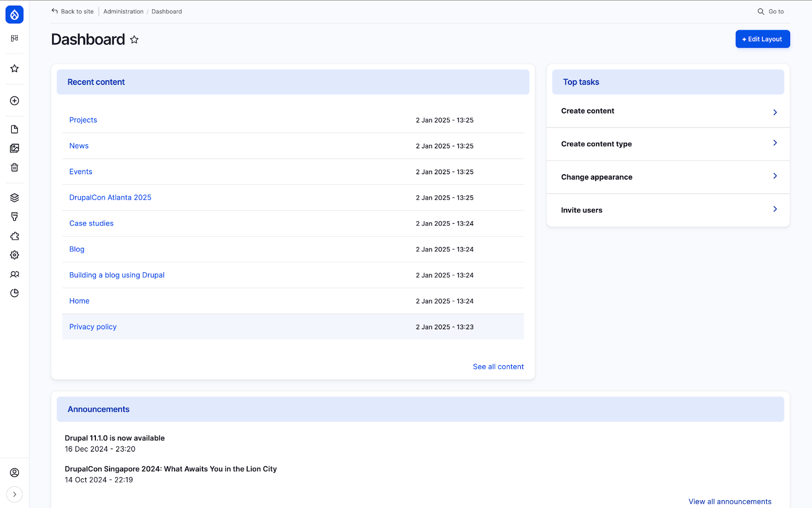Image resolution: width=812 pixels, height=508 pixels.
Task: Click Back to site link
Action: click(73, 11)
